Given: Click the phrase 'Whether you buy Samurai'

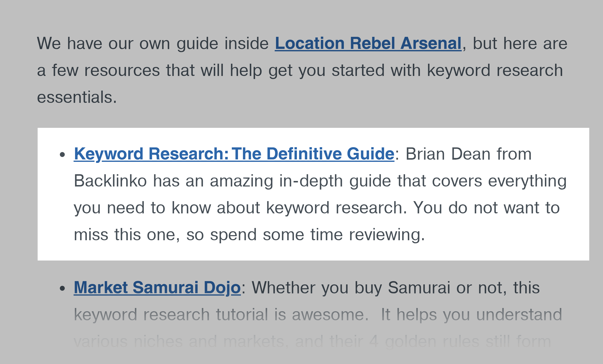Looking at the screenshot, I should point(351,288).
